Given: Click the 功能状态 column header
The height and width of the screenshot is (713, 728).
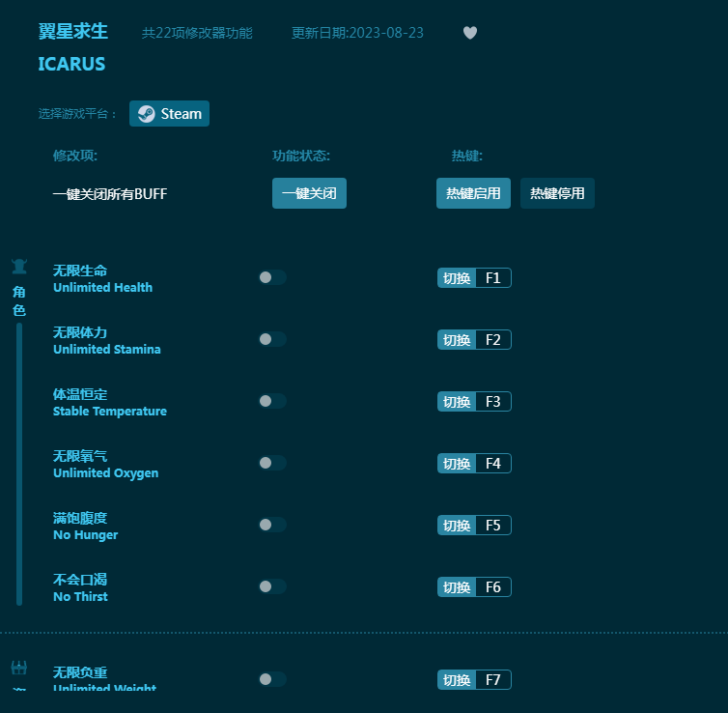Looking at the screenshot, I should coord(301,156).
